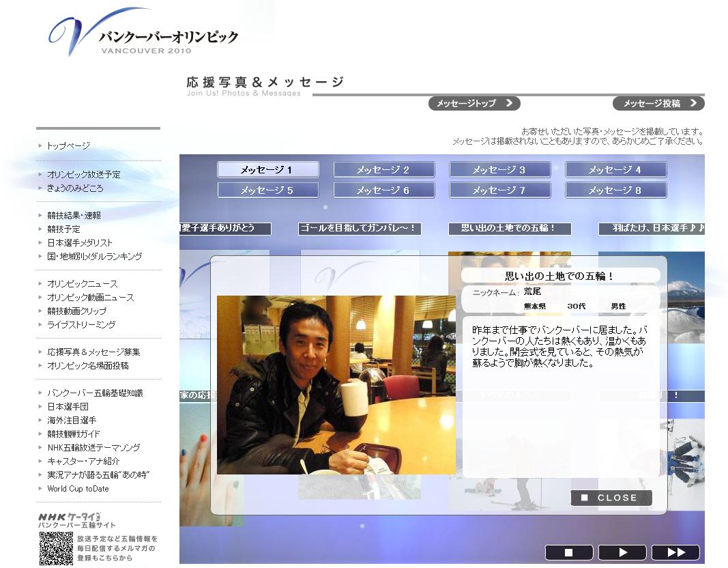Open 国・地域別メダルランキング link
Image resolution: width=728 pixels, height=568 pixels.
pos(95,257)
